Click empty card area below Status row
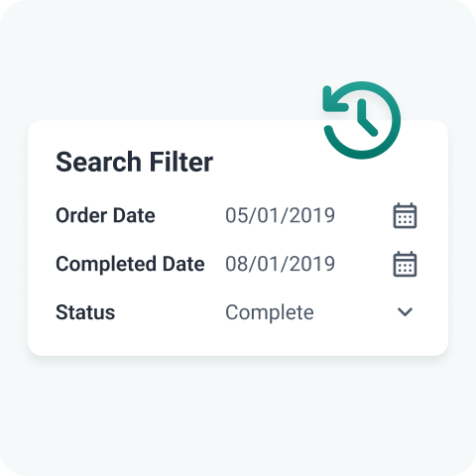Viewport: 476px width, 476px height. 238,340
